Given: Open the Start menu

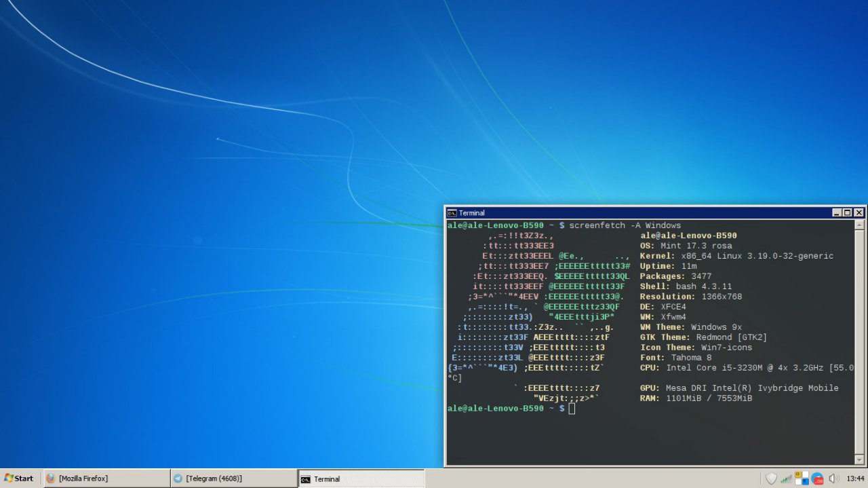Looking at the screenshot, I should point(19,478).
